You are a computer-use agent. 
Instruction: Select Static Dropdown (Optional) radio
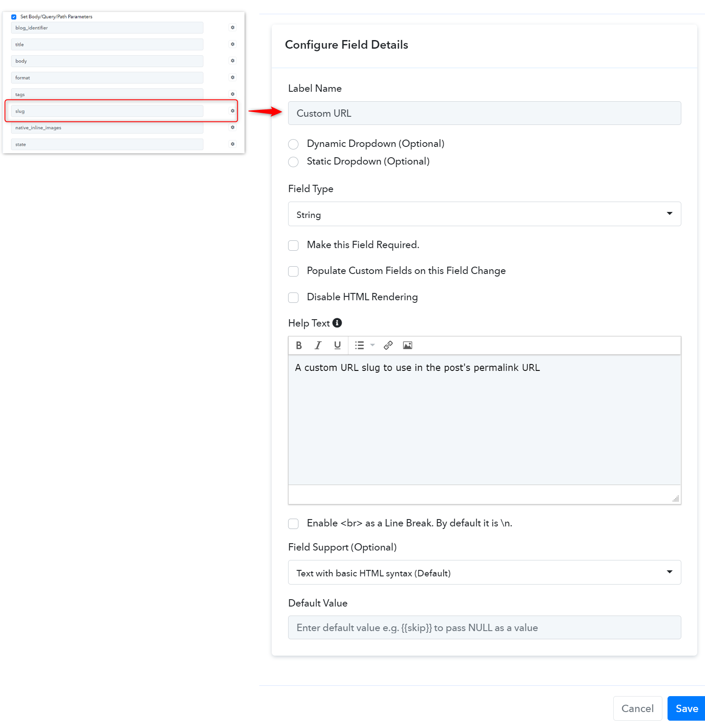click(293, 162)
